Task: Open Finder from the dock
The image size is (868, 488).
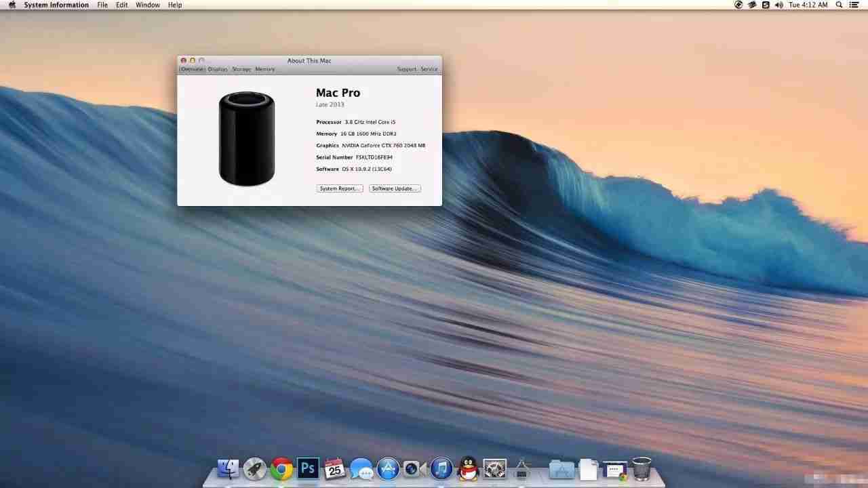Action: click(x=229, y=468)
